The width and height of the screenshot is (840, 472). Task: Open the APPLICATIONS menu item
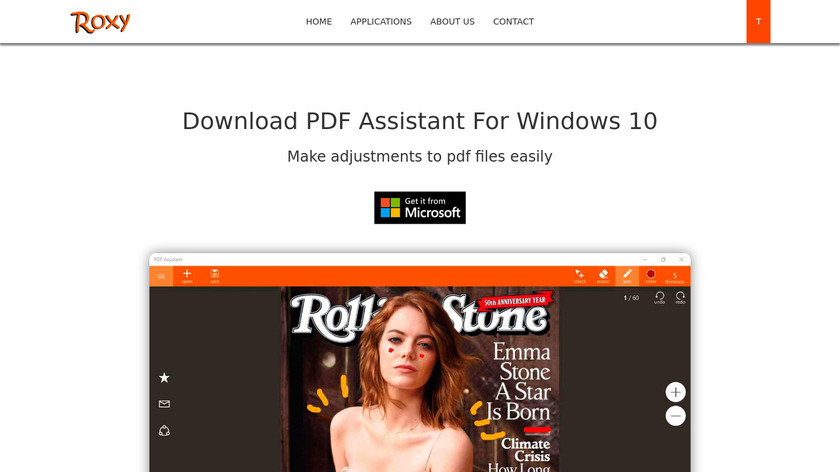click(381, 21)
